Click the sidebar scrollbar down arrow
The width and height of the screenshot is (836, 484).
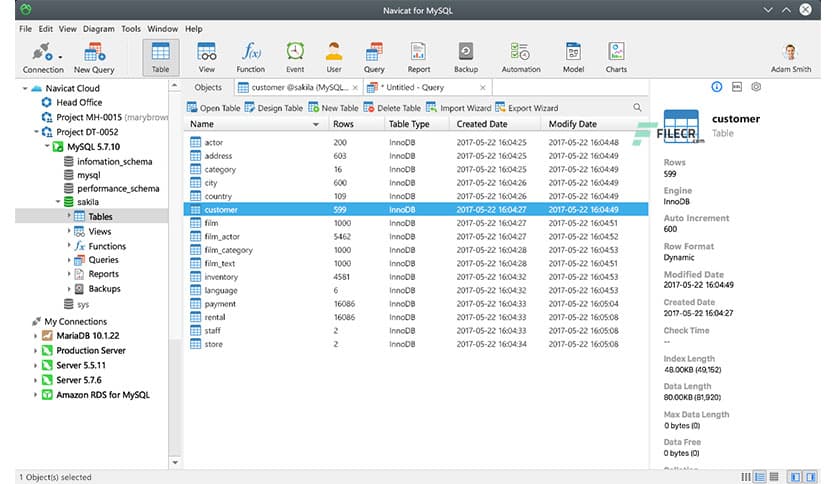pos(175,462)
